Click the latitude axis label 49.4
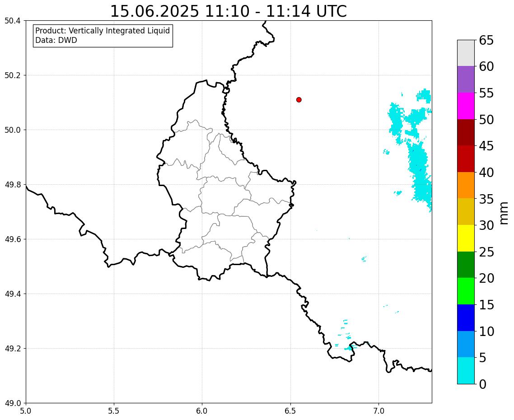 click(13, 294)
